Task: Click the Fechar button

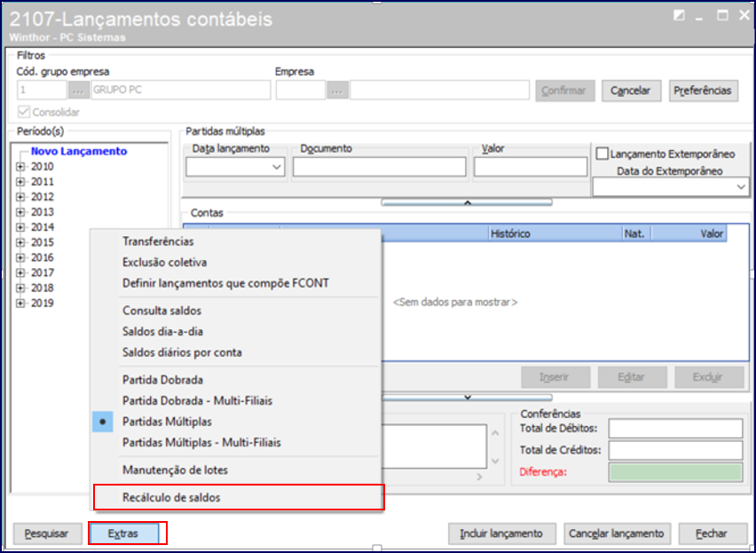Action: 713,533
